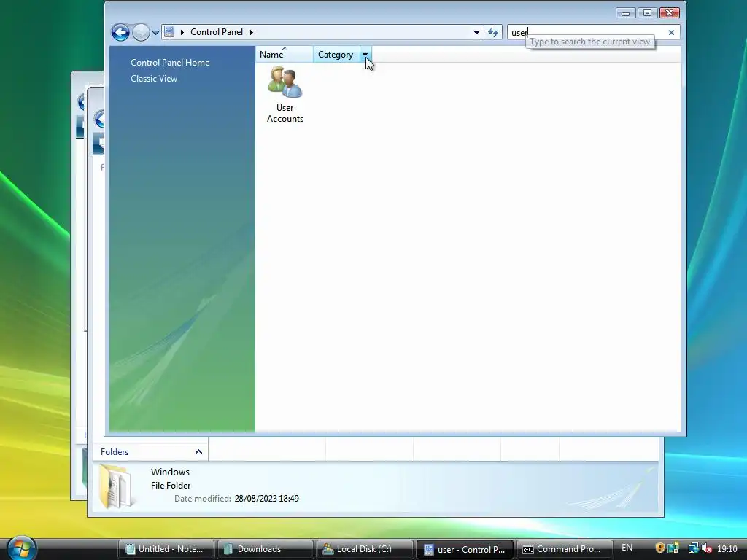Open the Windows Start orb
This screenshot has width=747, height=560.
pyautogui.click(x=21, y=548)
